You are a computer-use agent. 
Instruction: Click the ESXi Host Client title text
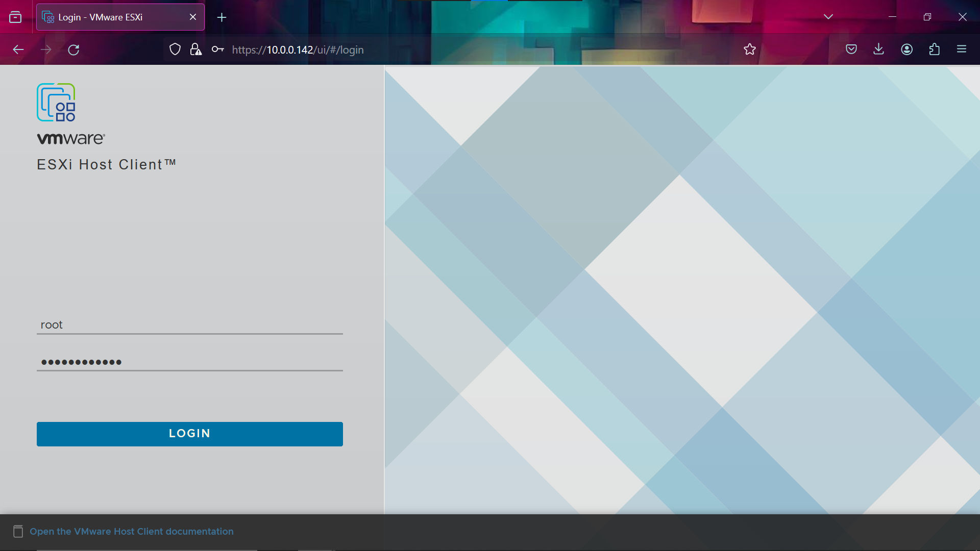tap(106, 165)
